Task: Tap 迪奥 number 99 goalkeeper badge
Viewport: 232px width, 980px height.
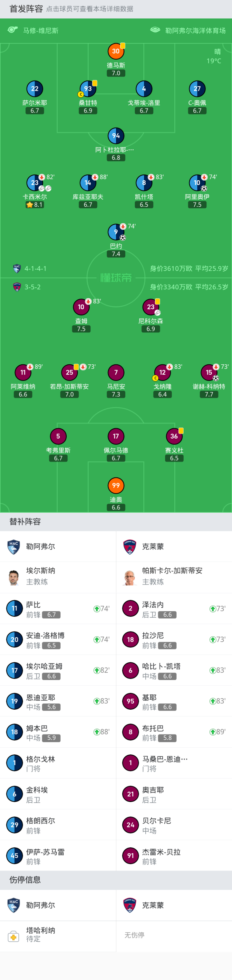Action: pyautogui.click(x=116, y=485)
